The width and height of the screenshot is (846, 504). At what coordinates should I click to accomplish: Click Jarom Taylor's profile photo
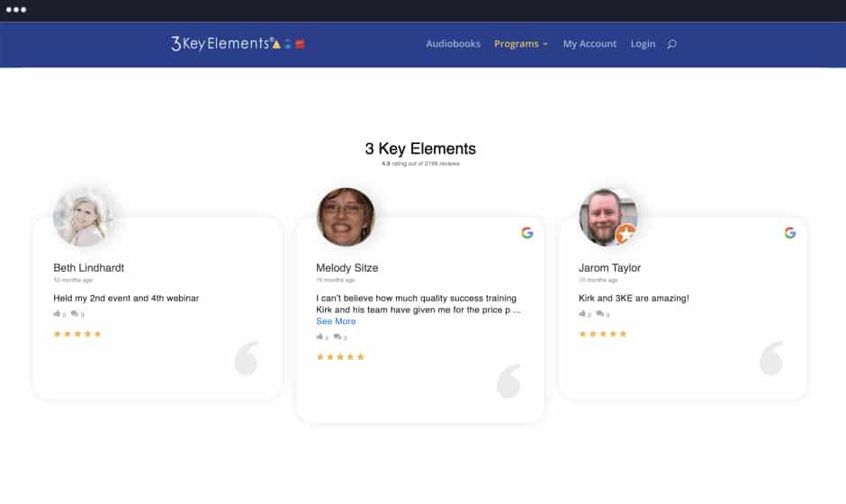click(608, 217)
